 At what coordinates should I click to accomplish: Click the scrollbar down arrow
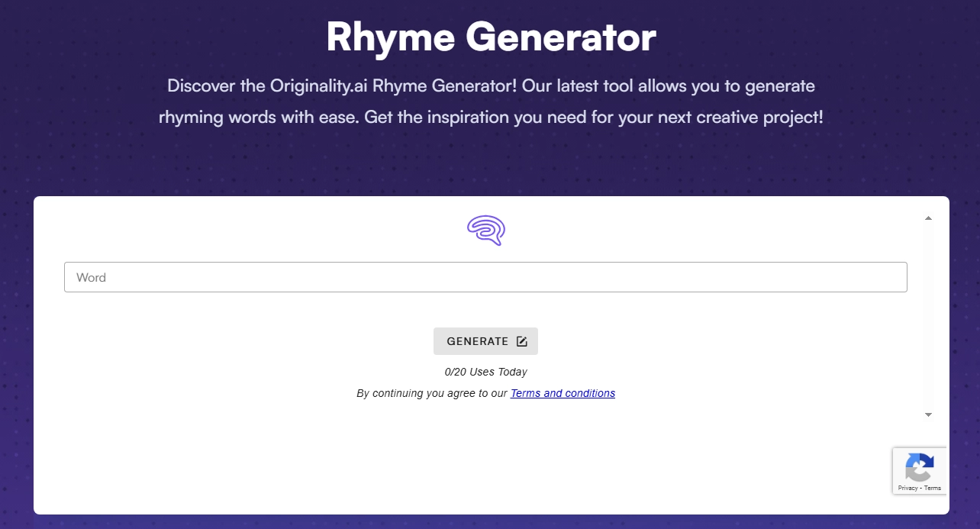coord(928,414)
